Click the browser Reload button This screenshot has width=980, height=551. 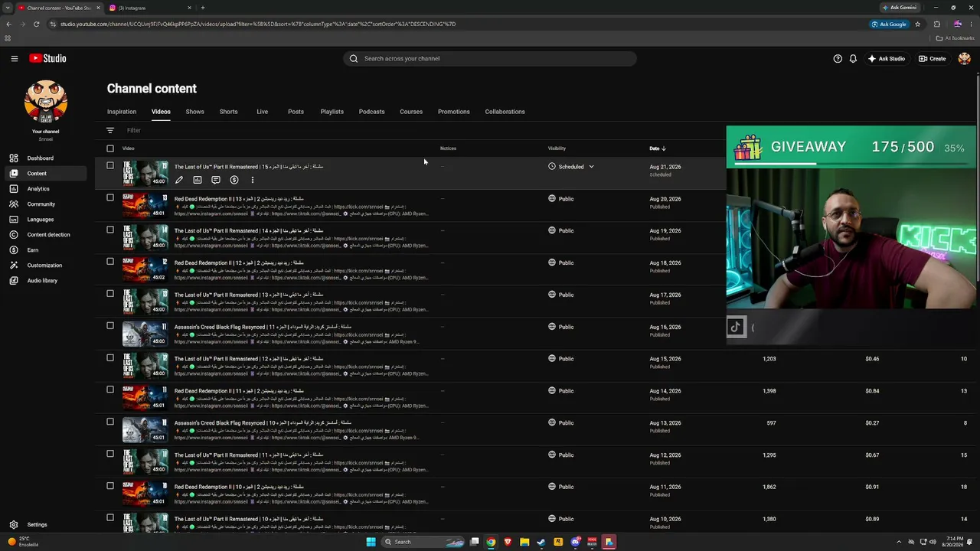click(x=36, y=24)
